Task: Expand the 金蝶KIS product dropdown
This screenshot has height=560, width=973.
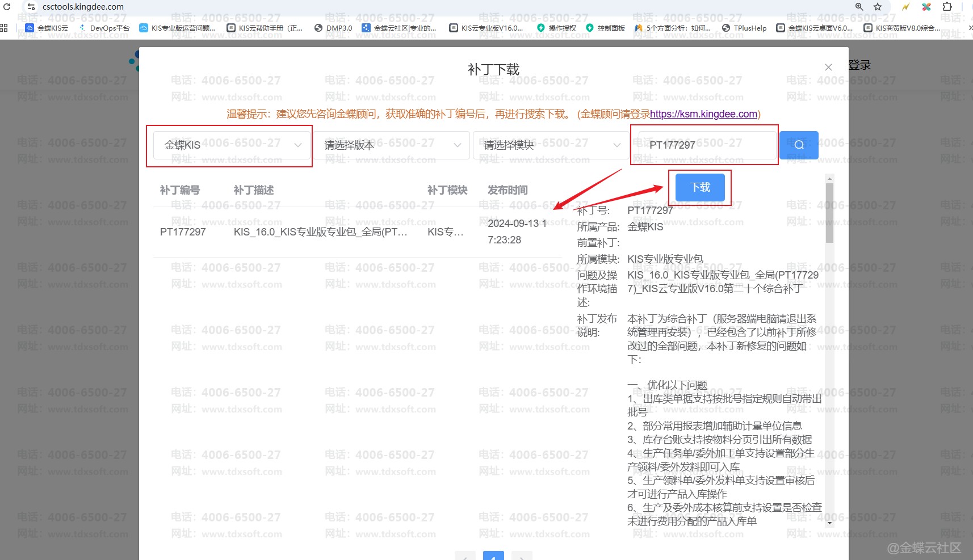Action: [232, 145]
